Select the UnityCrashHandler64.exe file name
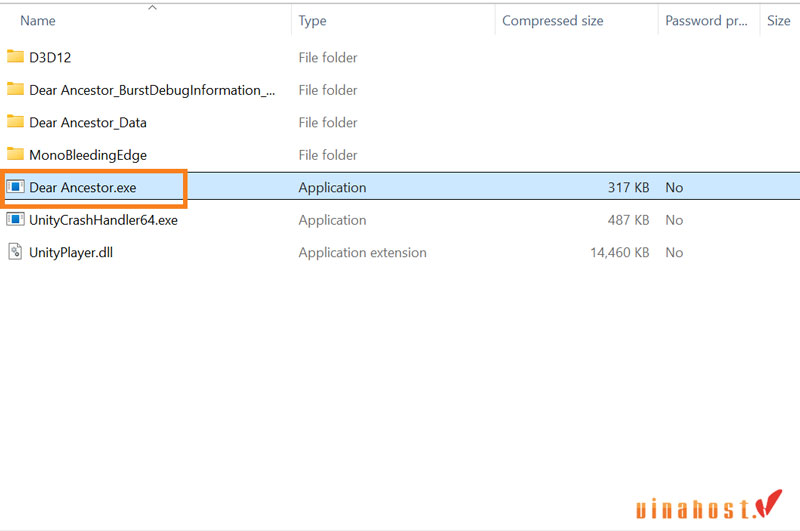This screenshot has height=531, width=800. click(x=103, y=220)
